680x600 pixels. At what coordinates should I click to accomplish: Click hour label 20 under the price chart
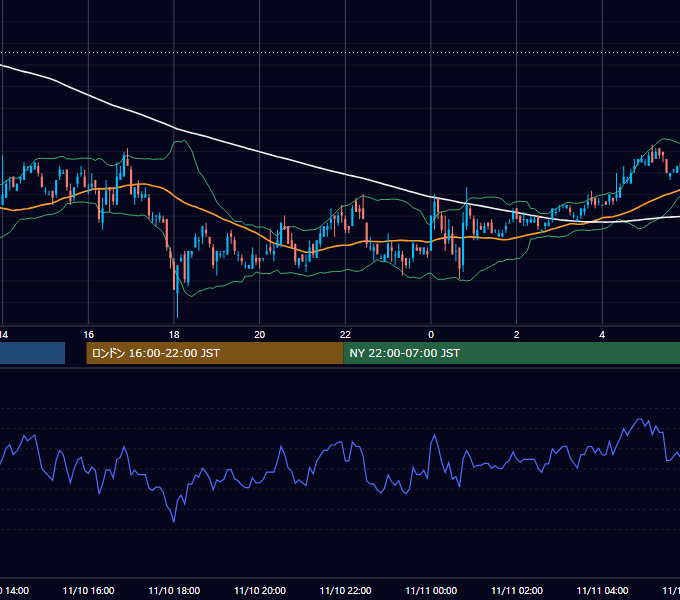coord(259,334)
